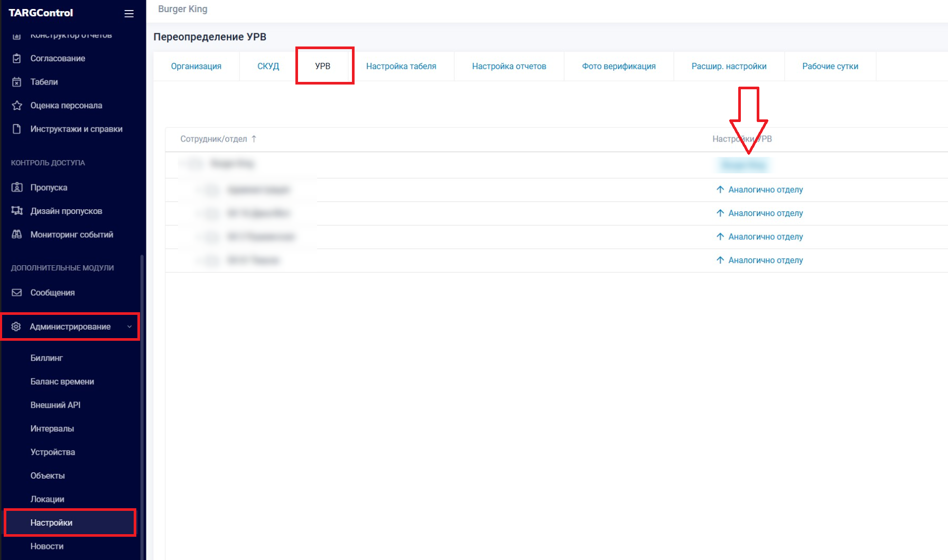This screenshot has height=560, width=948.
Task: Click the document icon for Инструктажи и справки
Action: pyautogui.click(x=17, y=129)
